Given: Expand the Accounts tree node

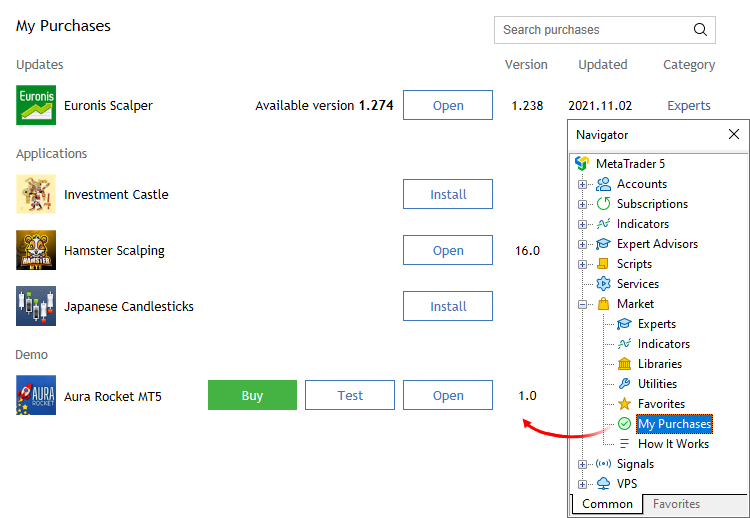Looking at the screenshot, I should point(582,184).
